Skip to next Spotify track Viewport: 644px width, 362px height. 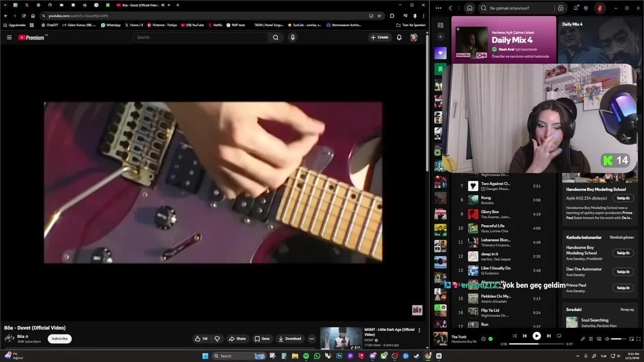click(x=548, y=336)
